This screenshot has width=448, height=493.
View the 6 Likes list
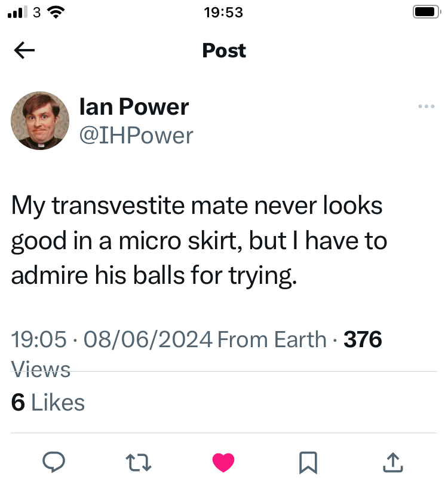tap(48, 402)
